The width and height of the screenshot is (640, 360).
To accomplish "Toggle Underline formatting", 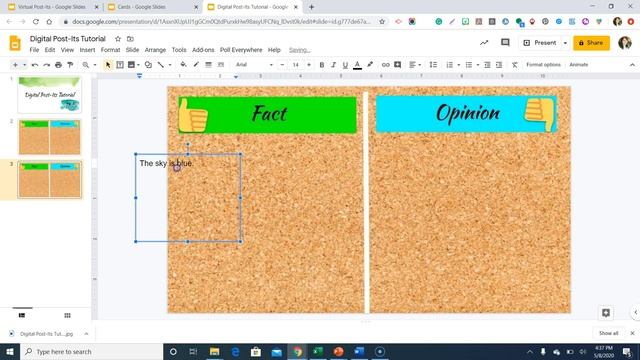I will coord(345,65).
